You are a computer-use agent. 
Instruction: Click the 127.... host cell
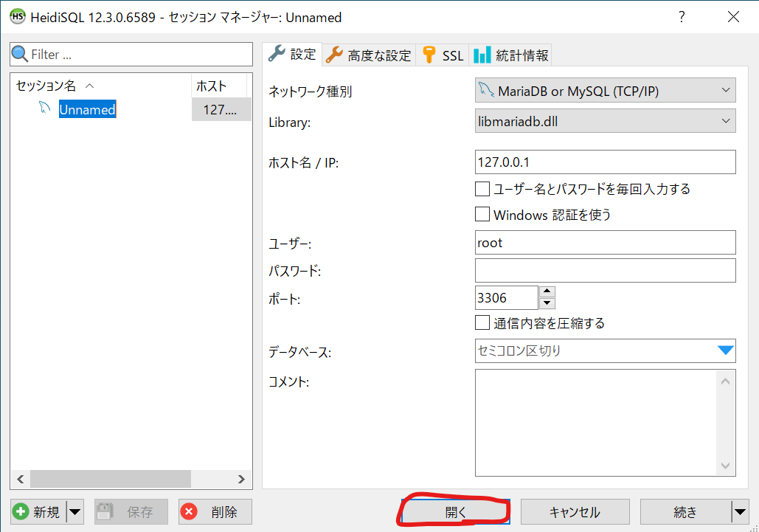[221, 109]
